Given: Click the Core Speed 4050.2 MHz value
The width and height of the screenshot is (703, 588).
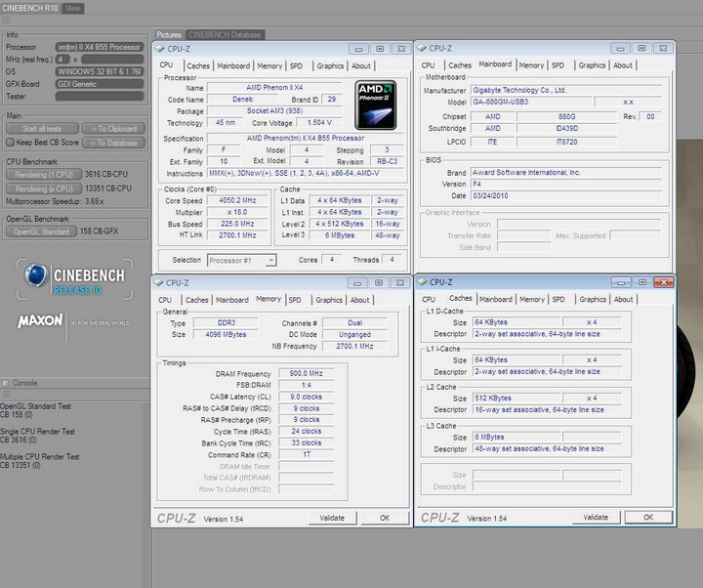Looking at the screenshot, I should (x=237, y=200).
